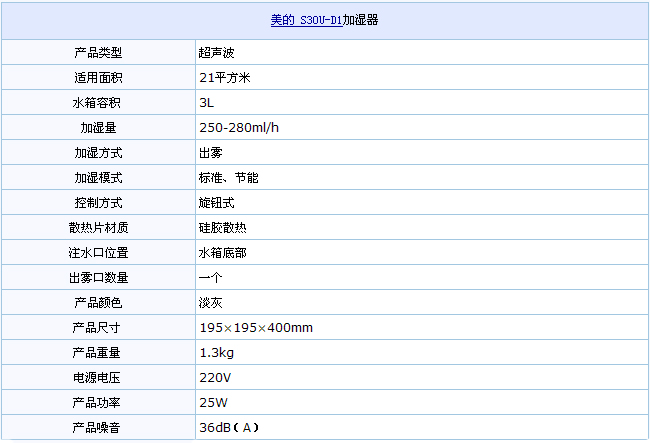Click the 水箱容积 label cell
This screenshot has width=650, height=443.
point(97,102)
